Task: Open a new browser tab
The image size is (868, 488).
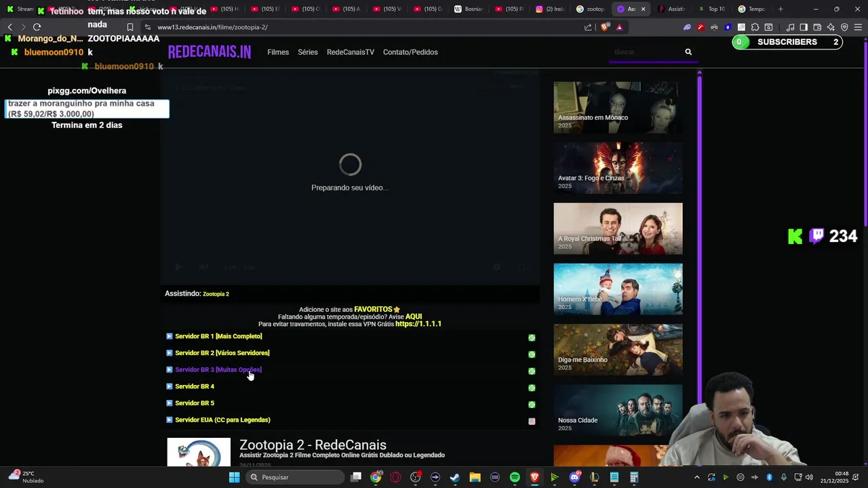Action: (781, 9)
